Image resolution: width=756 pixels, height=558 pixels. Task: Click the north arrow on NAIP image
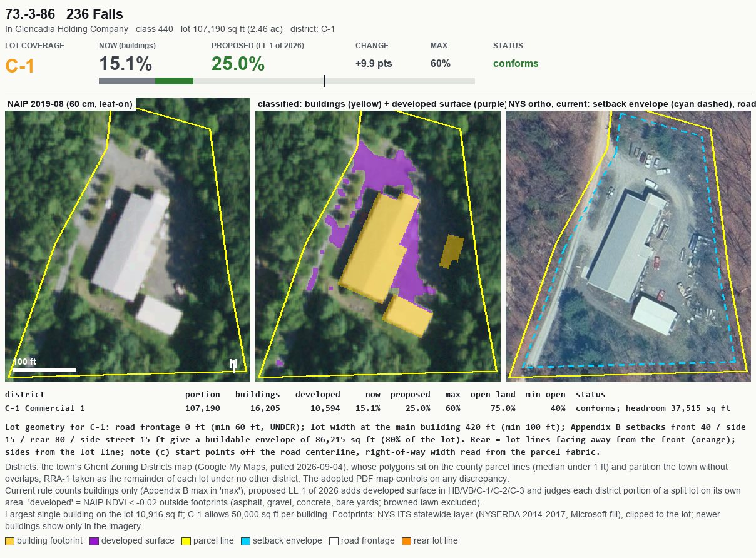(233, 366)
